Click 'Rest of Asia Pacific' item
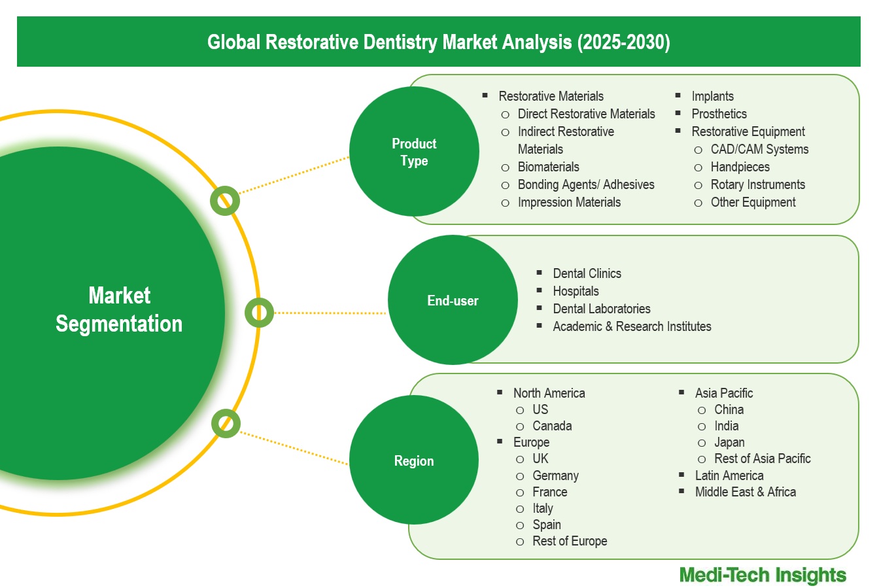877x588 pixels. pyautogui.click(x=762, y=458)
